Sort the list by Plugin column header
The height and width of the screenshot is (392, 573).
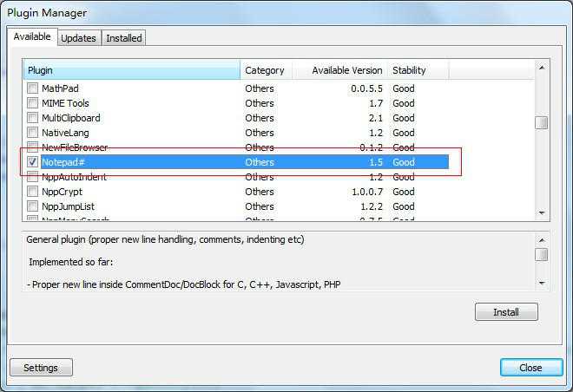(x=132, y=70)
